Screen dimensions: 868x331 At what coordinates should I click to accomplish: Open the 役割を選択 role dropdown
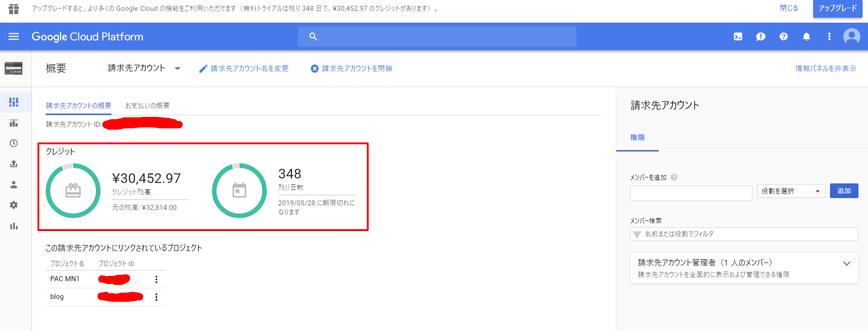[790, 191]
